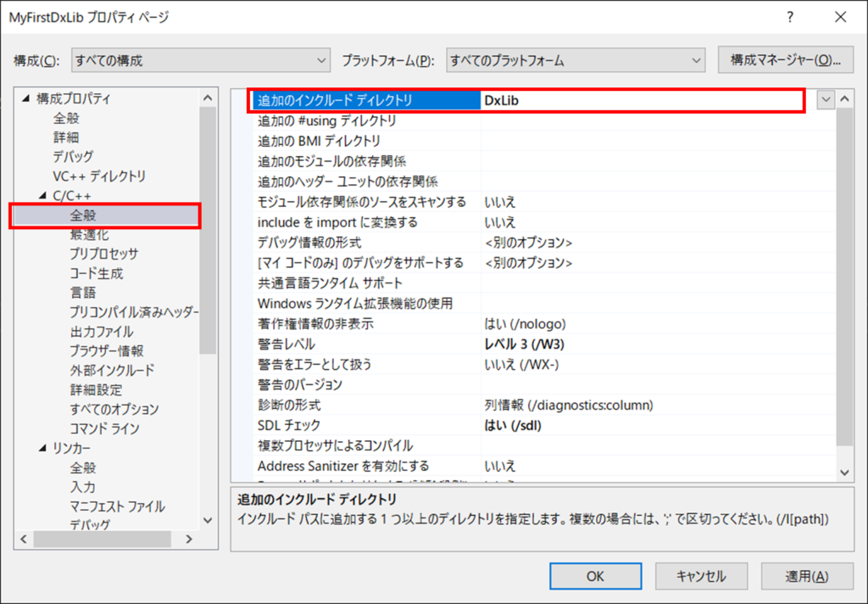Click tree horizontal scrollbar right arrow

coord(189,539)
